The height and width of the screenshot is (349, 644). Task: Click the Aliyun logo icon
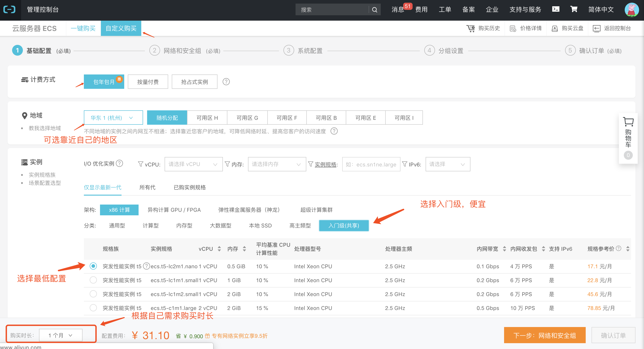pyautogui.click(x=9, y=9)
